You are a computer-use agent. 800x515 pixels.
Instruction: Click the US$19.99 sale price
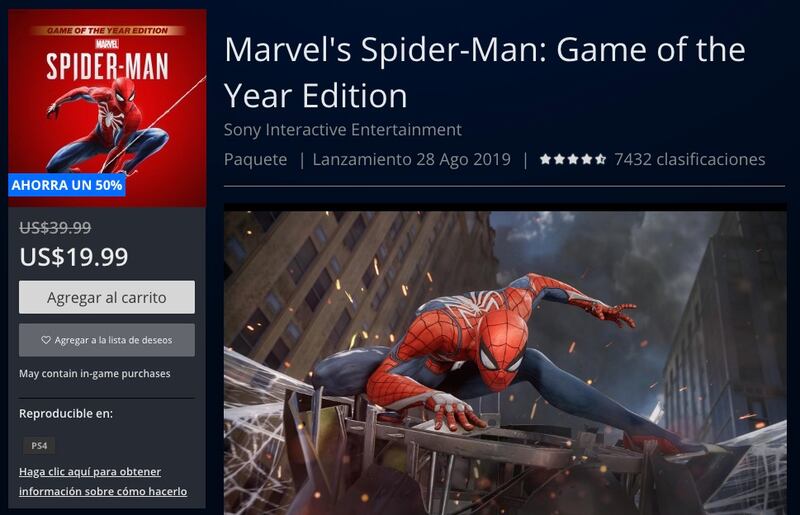point(74,257)
